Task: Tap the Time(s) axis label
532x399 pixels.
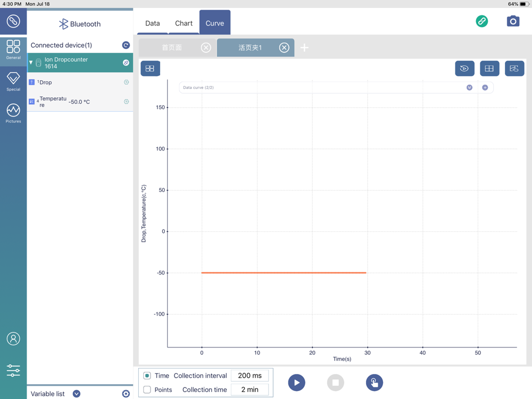Action: (342, 359)
